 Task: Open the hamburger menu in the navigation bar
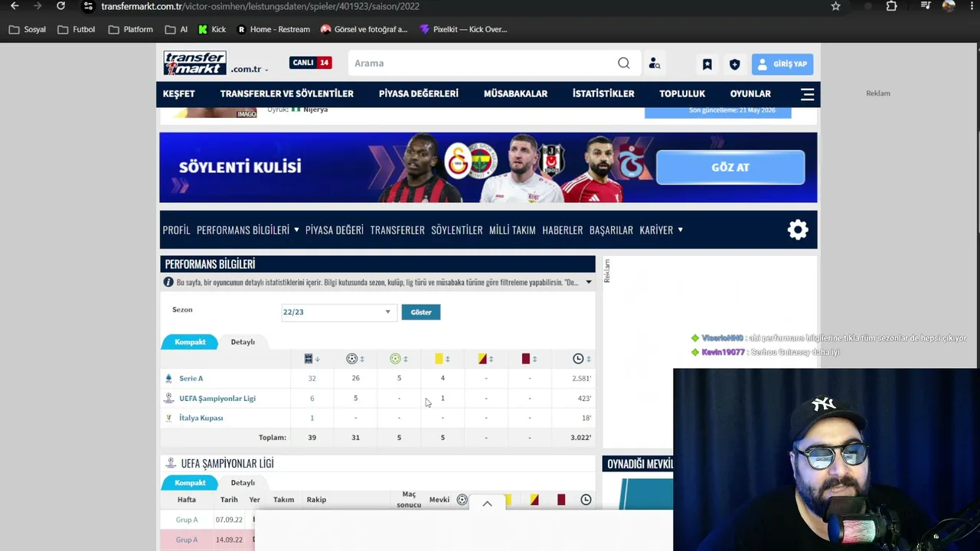click(807, 94)
